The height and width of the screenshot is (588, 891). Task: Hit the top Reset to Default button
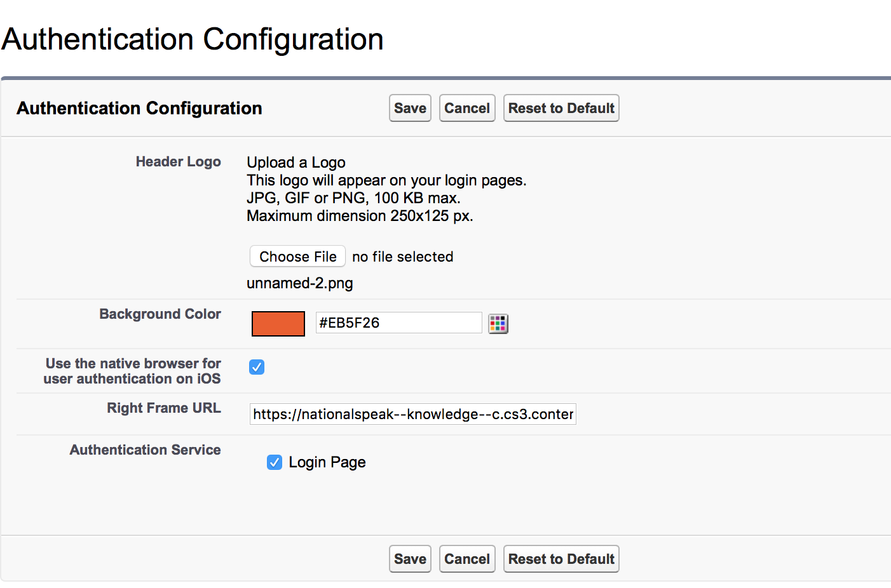click(x=561, y=108)
